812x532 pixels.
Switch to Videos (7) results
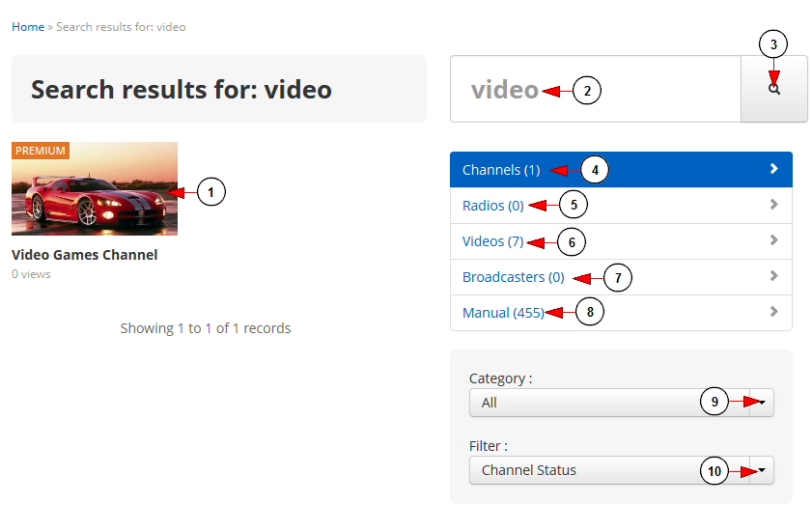point(621,241)
